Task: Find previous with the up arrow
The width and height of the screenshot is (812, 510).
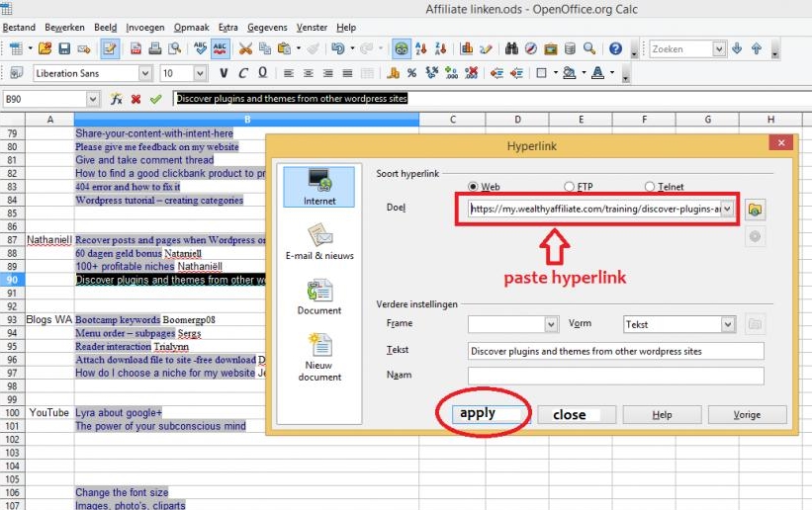Action: (757, 48)
